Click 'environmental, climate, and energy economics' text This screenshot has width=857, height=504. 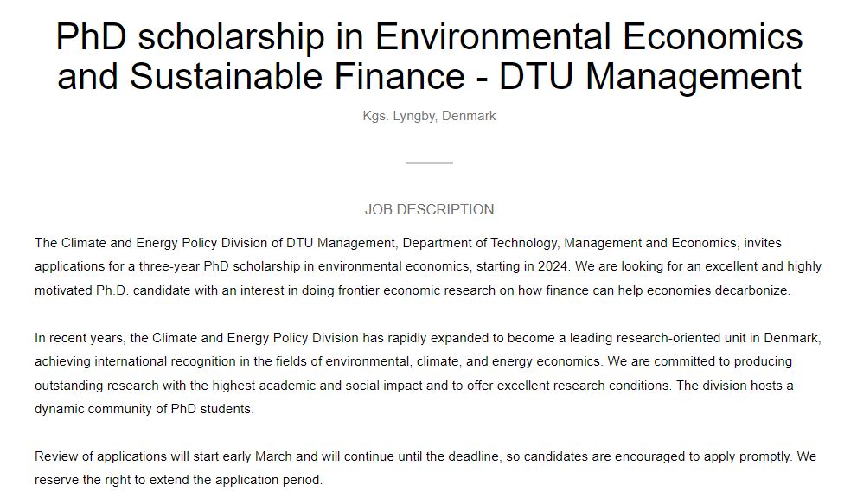[x=463, y=361]
